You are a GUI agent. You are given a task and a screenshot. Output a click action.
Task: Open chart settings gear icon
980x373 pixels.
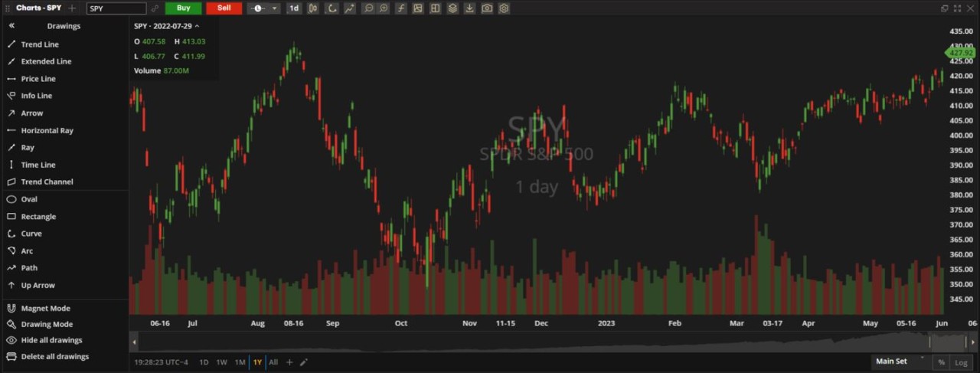(x=504, y=8)
